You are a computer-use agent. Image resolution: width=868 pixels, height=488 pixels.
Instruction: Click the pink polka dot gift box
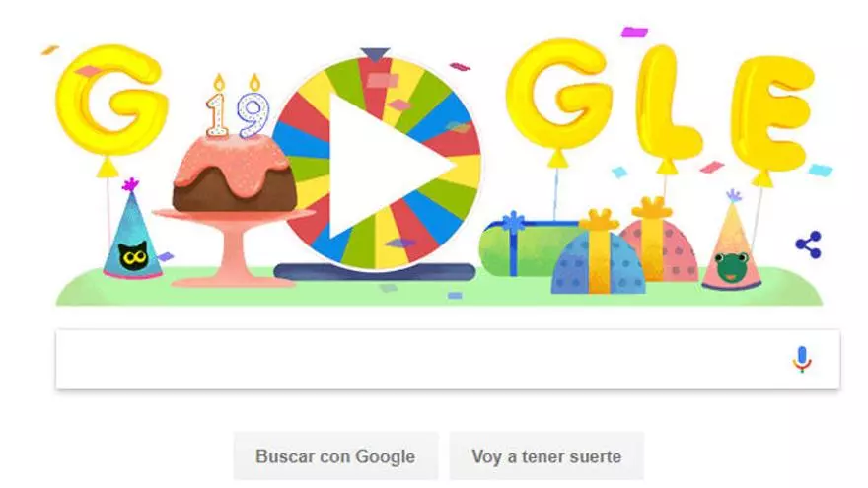659,244
